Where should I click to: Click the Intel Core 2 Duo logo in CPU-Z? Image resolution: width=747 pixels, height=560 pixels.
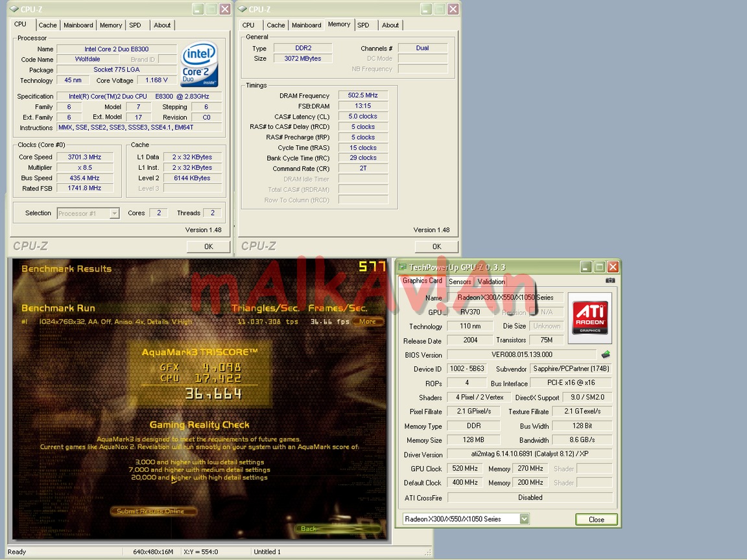pos(200,64)
